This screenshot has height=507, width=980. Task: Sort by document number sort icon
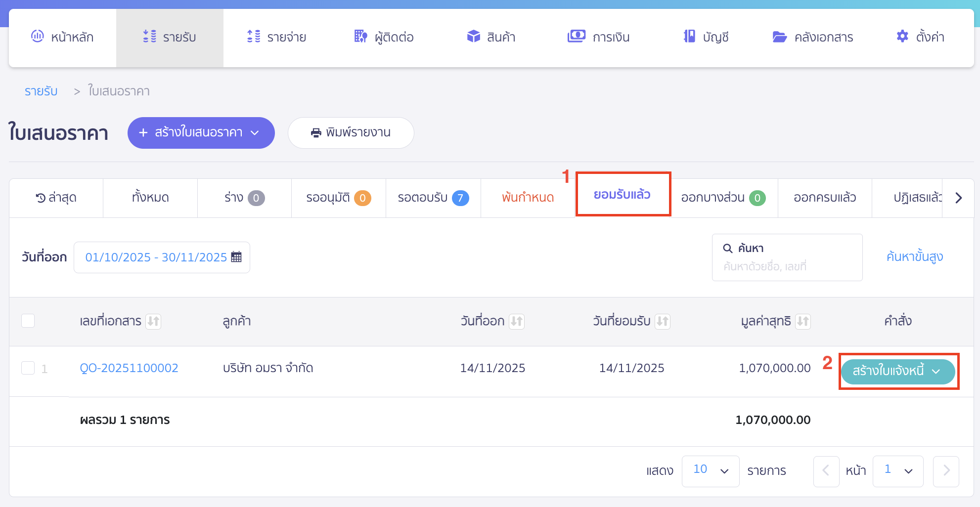pos(153,321)
